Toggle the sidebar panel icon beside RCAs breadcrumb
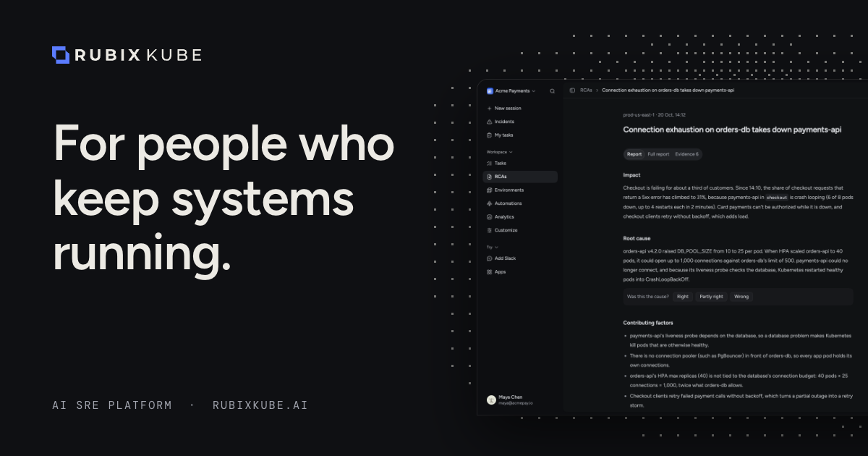 tap(572, 90)
